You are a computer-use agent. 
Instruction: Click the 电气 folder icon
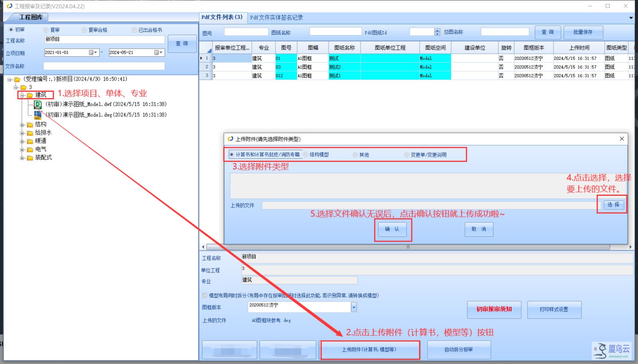(x=30, y=150)
